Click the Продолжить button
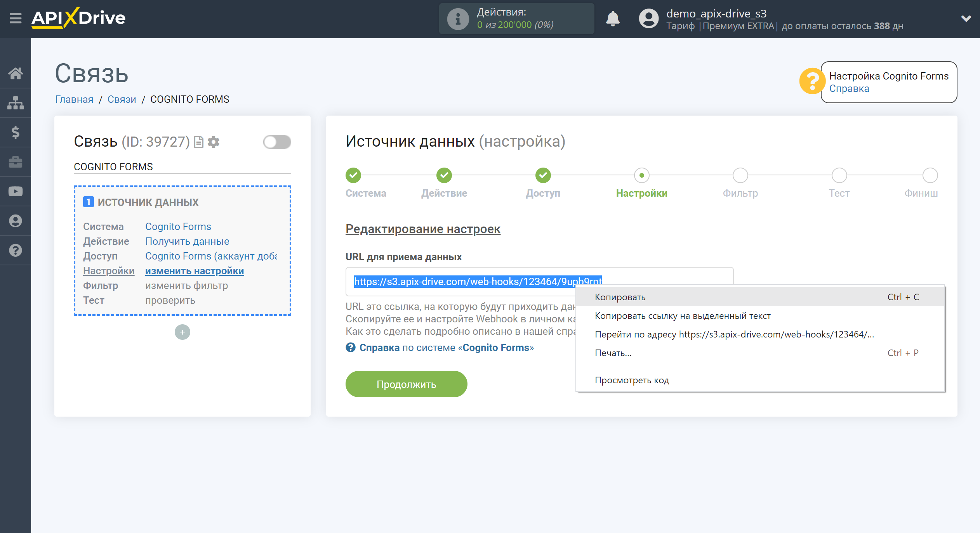Image resolution: width=980 pixels, height=533 pixels. [406, 384]
